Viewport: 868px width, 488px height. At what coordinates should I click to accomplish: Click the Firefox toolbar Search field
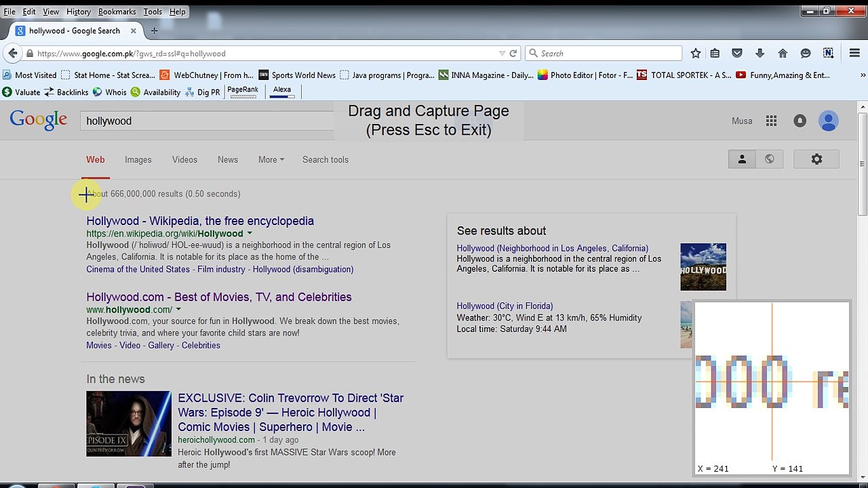tap(604, 54)
